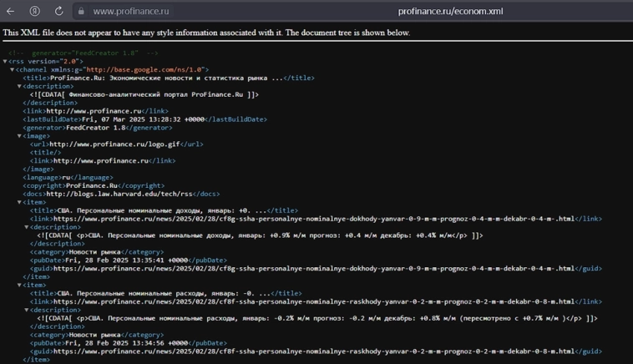Click the second item's Новости рынка category
Viewport: 633px width, 364px height.
95,335
